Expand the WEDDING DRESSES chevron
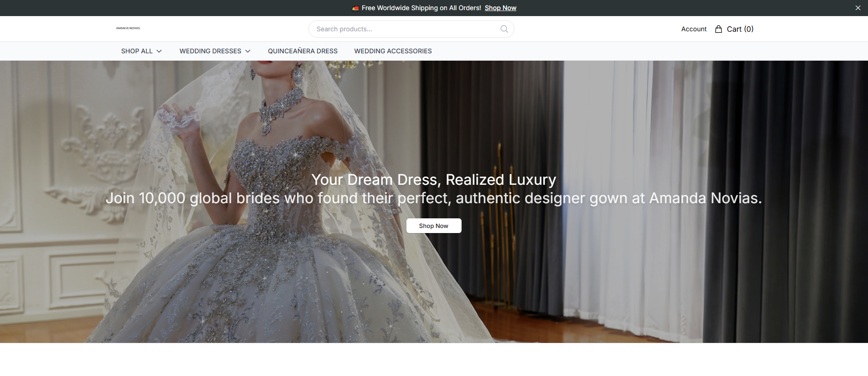 click(x=248, y=51)
